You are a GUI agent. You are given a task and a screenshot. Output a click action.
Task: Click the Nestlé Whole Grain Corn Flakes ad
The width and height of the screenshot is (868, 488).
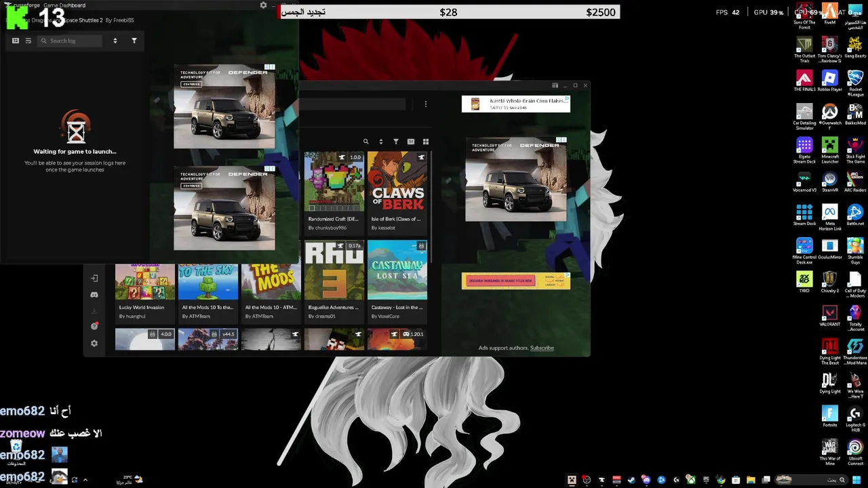point(516,104)
